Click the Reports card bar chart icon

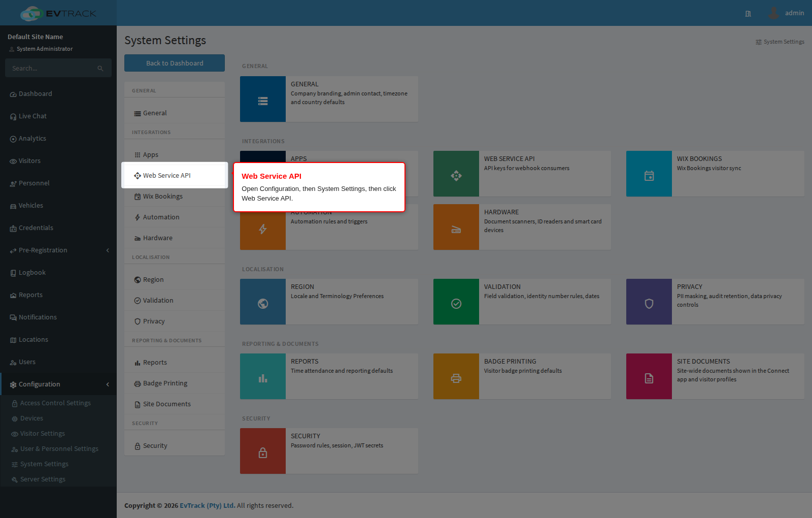click(x=263, y=378)
